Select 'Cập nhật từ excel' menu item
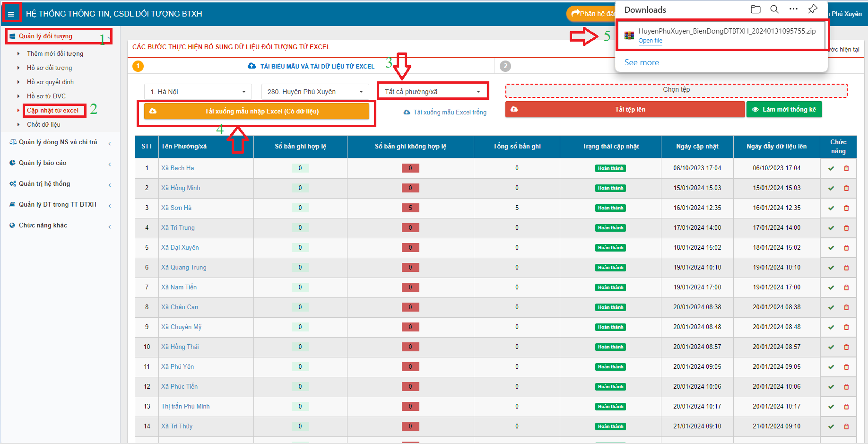This screenshot has height=444, width=868. (53, 111)
